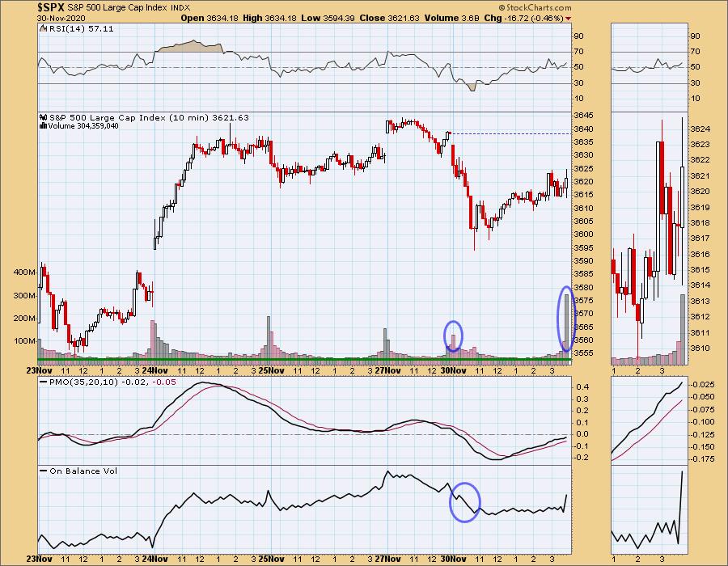
Task: Select the Low 3594.39 value
Action: coord(328,18)
